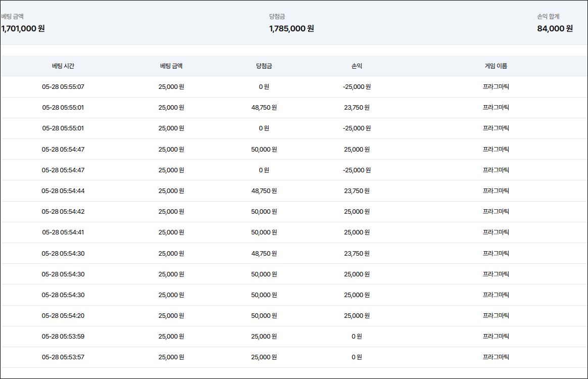Click 0 원 winnings in the 05:54:47 row
Screen dimensions: 588x379
[264, 170]
